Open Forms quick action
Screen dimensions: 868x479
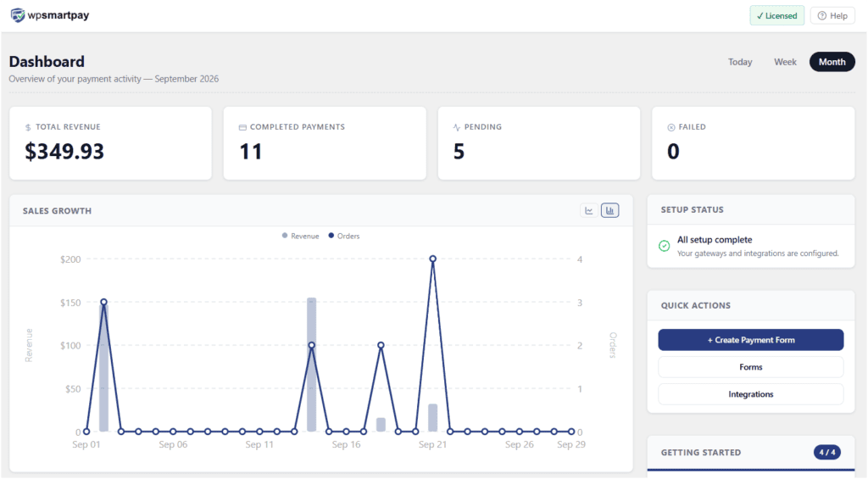pos(751,367)
